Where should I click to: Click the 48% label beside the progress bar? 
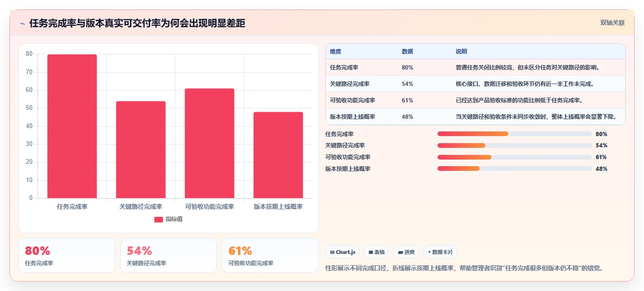pyautogui.click(x=601, y=169)
